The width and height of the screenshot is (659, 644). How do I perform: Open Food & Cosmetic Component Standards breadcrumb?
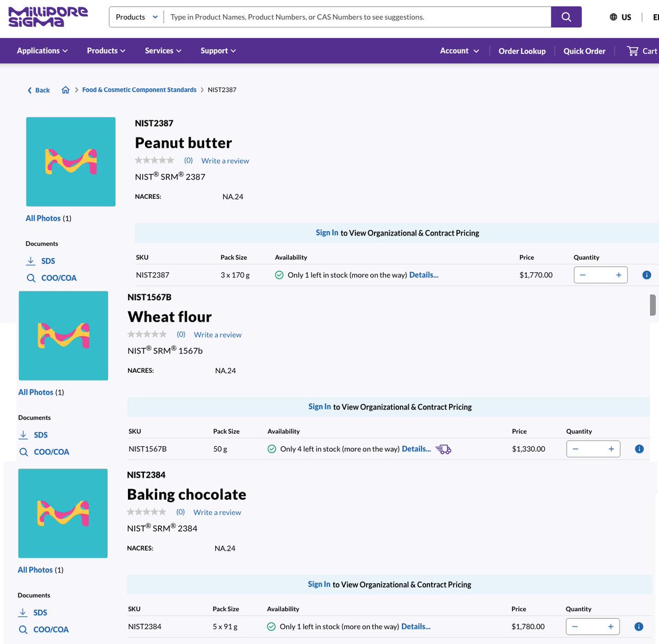pyautogui.click(x=139, y=89)
